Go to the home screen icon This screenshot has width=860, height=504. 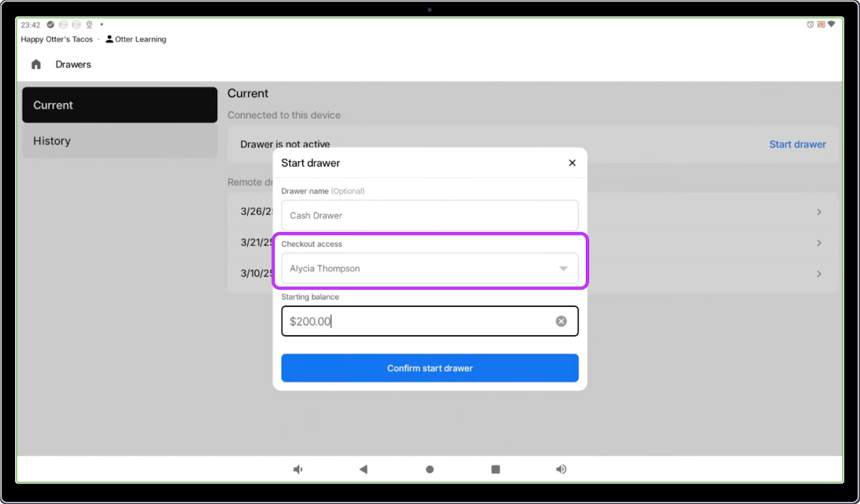click(36, 64)
